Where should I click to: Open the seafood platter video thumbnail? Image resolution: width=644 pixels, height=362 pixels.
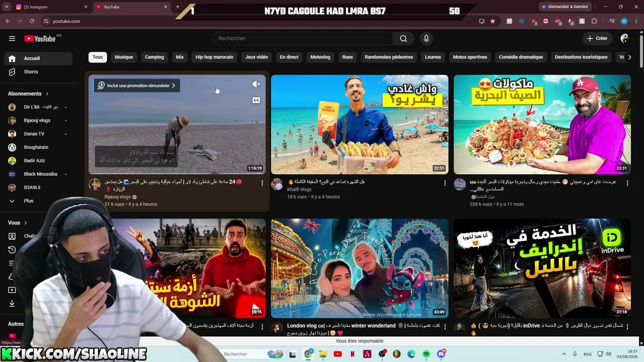542,125
